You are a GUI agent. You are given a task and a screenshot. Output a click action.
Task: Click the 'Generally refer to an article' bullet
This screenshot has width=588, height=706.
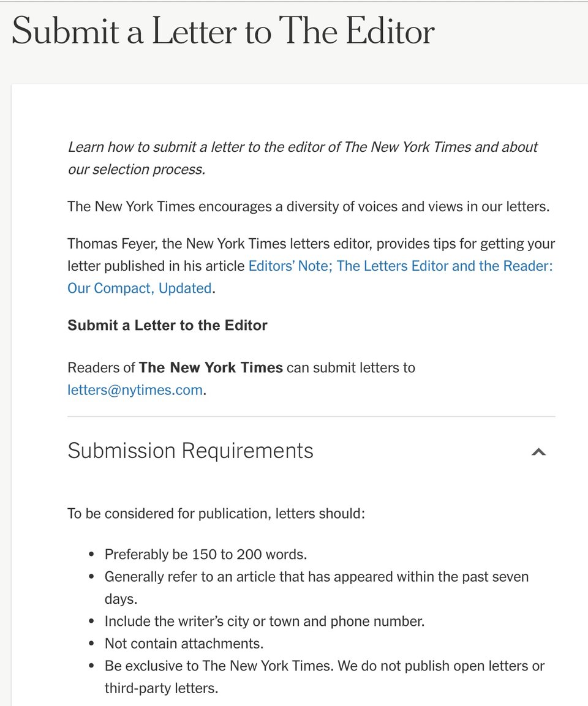point(316,577)
